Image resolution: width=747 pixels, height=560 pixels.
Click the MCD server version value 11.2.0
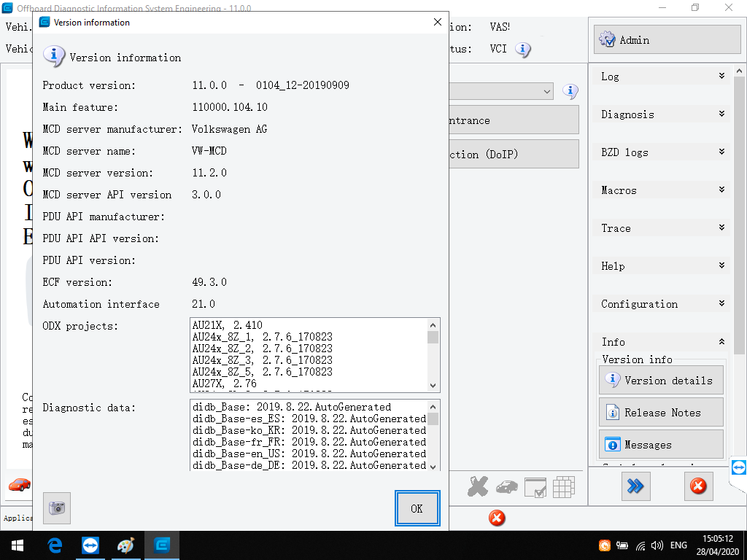tap(209, 173)
